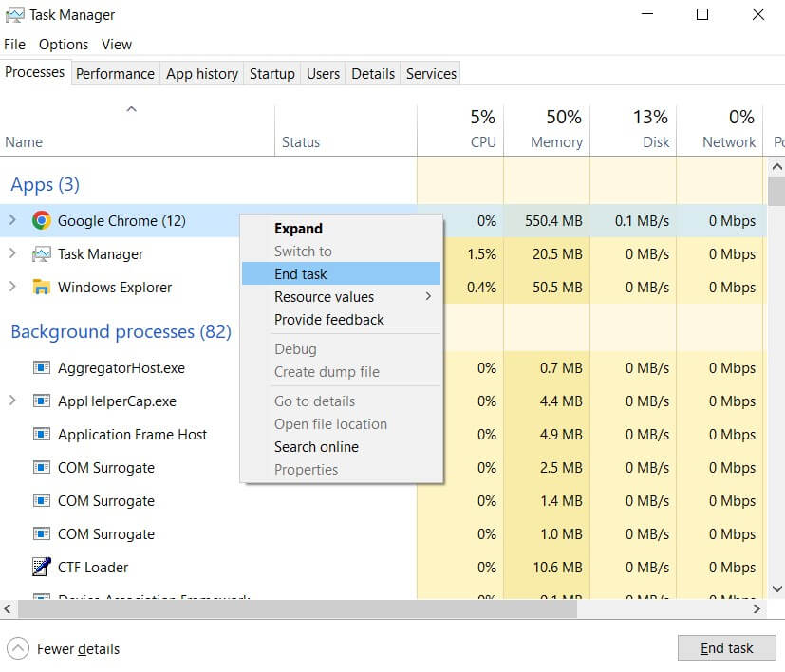The height and width of the screenshot is (672, 785).
Task: Select the Processes tab
Action: [35, 72]
